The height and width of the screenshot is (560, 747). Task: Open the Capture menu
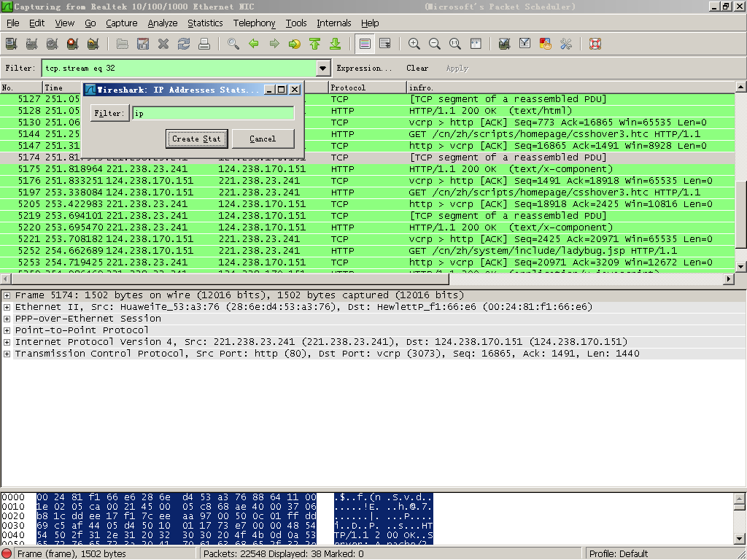(122, 23)
